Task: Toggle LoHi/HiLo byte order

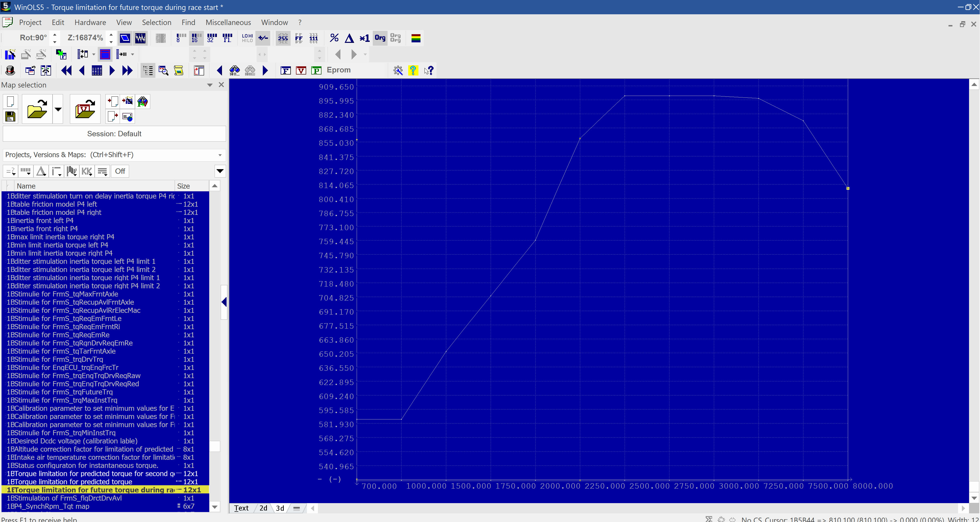Action: pos(247,38)
